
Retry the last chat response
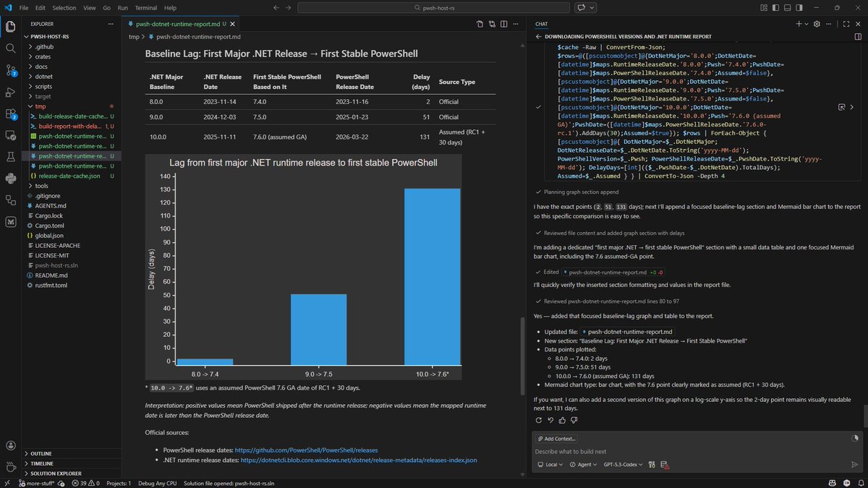[538, 420]
